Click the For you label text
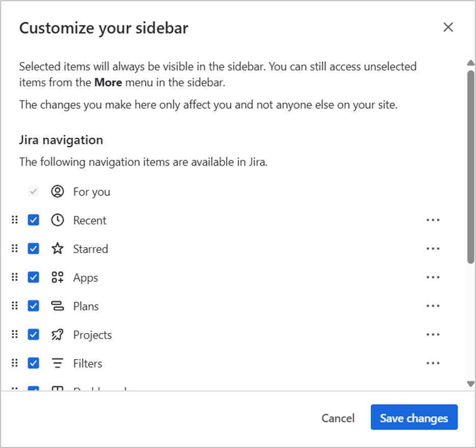The height and width of the screenshot is (448, 476). coord(92,192)
